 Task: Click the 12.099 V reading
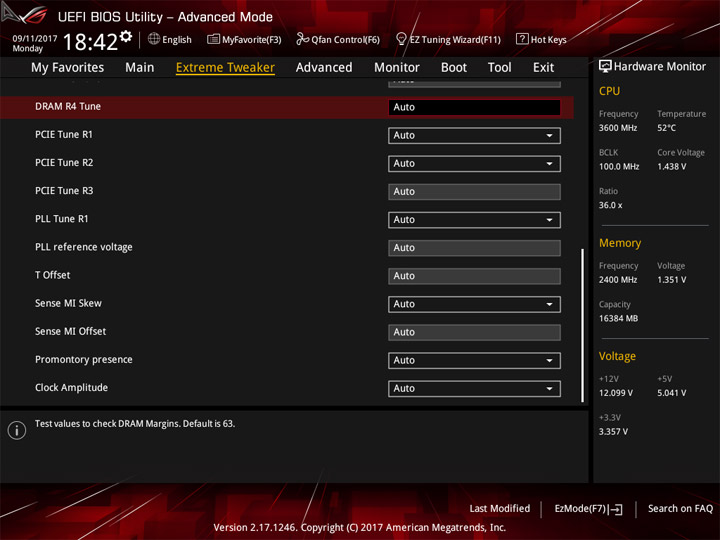tap(615, 393)
